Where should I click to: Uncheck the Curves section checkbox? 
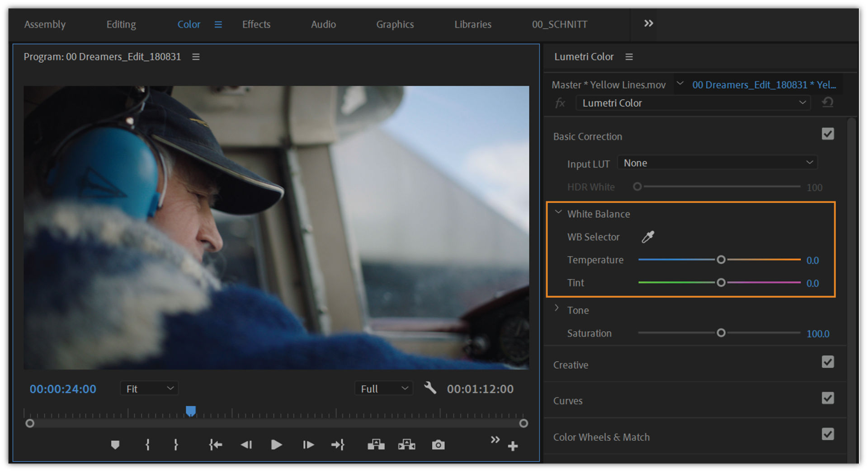coord(827,398)
